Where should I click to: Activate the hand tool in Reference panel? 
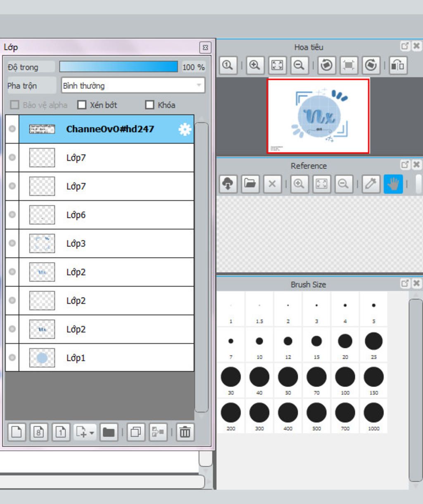click(393, 184)
